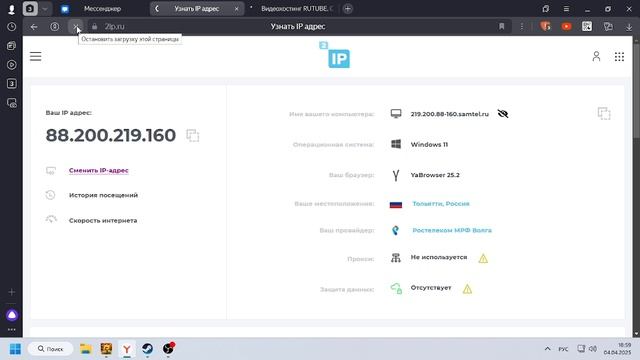Open the taskbar clock and date
This screenshot has height=360, width=640.
tap(617, 349)
